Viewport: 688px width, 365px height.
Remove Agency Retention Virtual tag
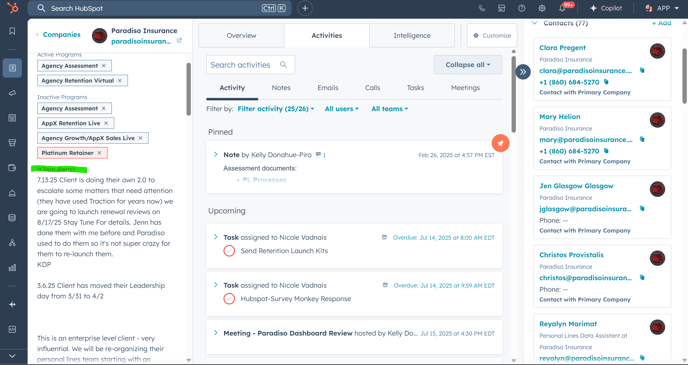click(120, 81)
